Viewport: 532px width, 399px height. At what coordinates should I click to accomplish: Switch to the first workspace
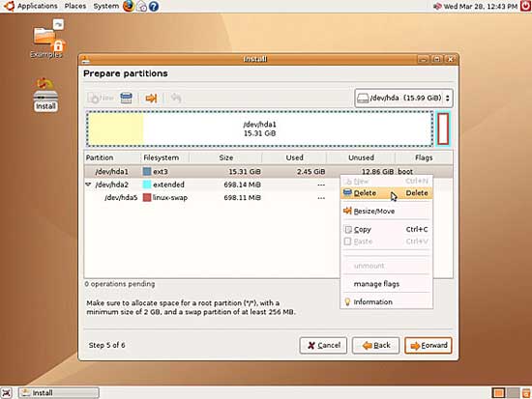498,393
